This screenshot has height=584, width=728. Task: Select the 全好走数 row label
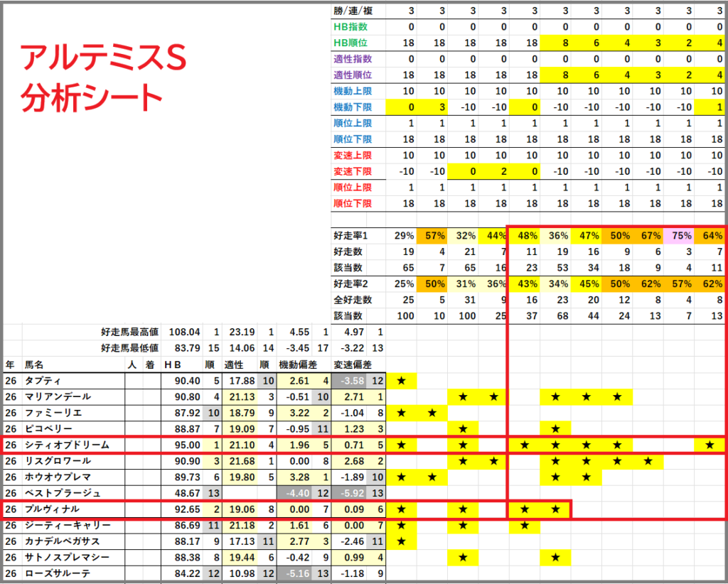[353, 300]
